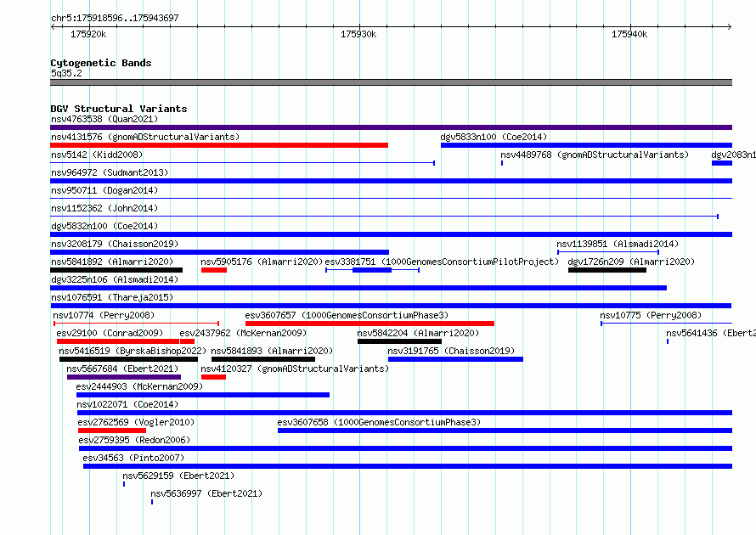Select the black nsv5841892 (Almarri2020) bar
Image resolution: width=756 pixels, height=535 pixels.
point(116,270)
